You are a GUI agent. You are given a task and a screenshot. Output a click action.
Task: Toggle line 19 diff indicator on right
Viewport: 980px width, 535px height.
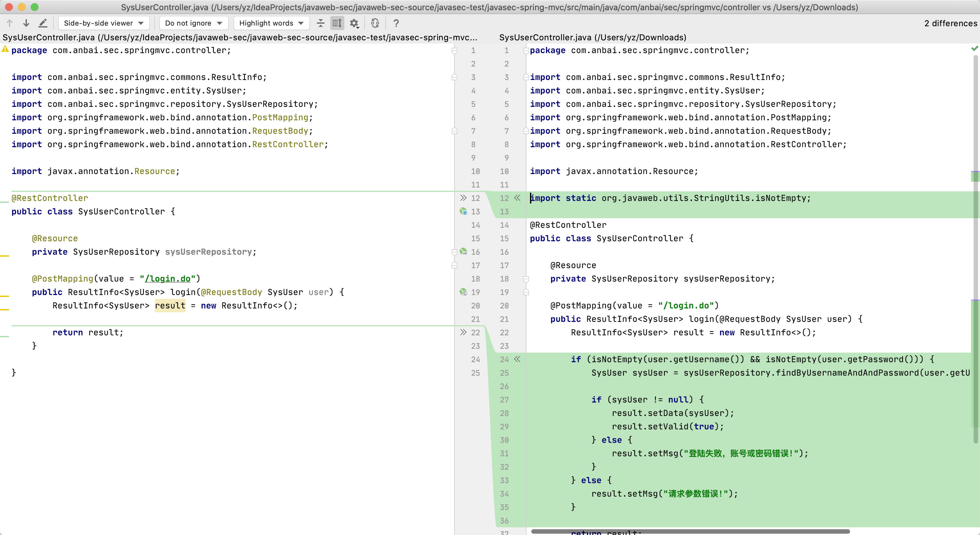click(x=525, y=292)
